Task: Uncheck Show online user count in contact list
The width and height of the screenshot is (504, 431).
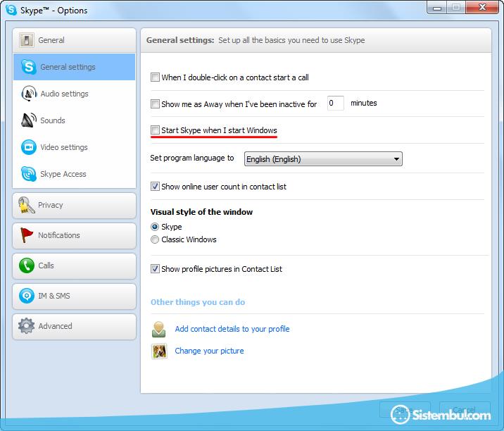Action: tap(155, 186)
